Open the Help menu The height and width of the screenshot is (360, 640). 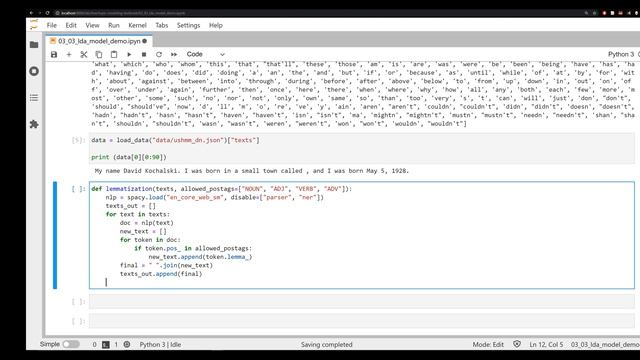[x=216, y=25]
